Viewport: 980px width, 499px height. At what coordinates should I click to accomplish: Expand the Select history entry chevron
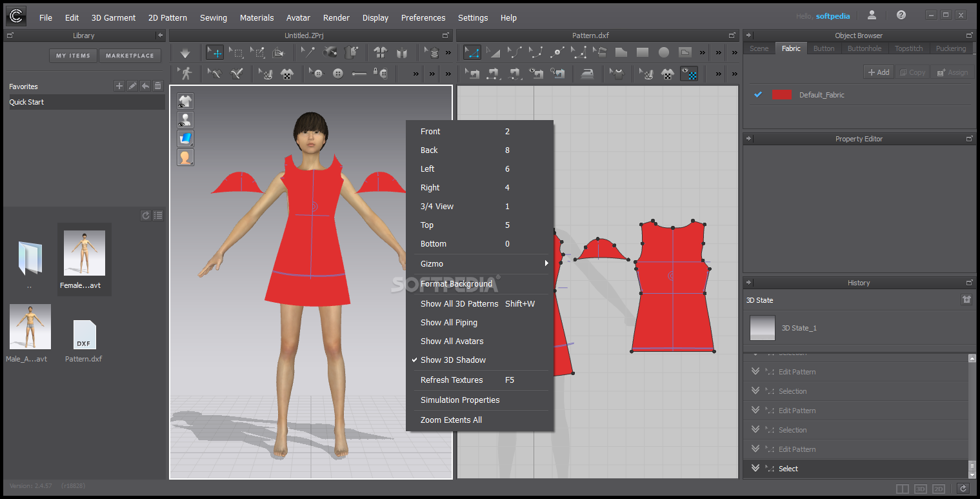click(x=756, y=469)
